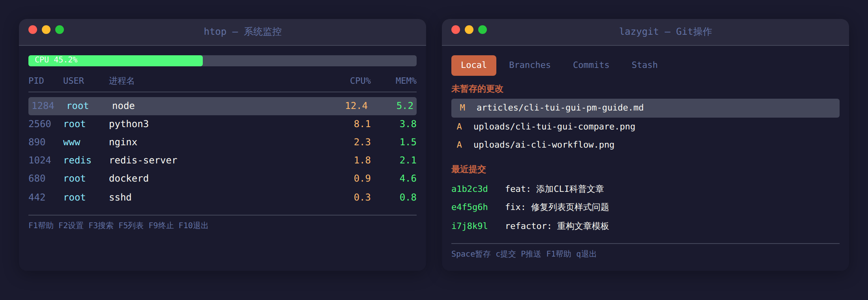This screenshot has width=868, height=300.
Task: Click F5列表 in htop footer
Action: point(131,225)
